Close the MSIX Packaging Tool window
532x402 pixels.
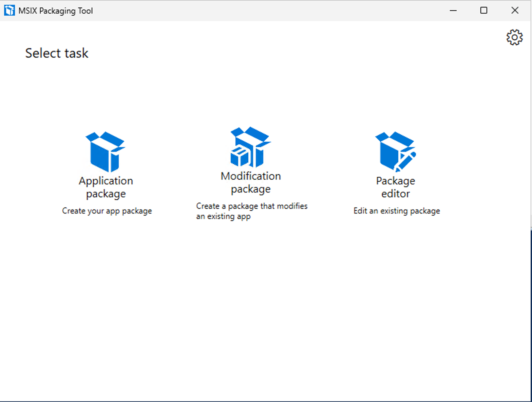tap(515, 11)
